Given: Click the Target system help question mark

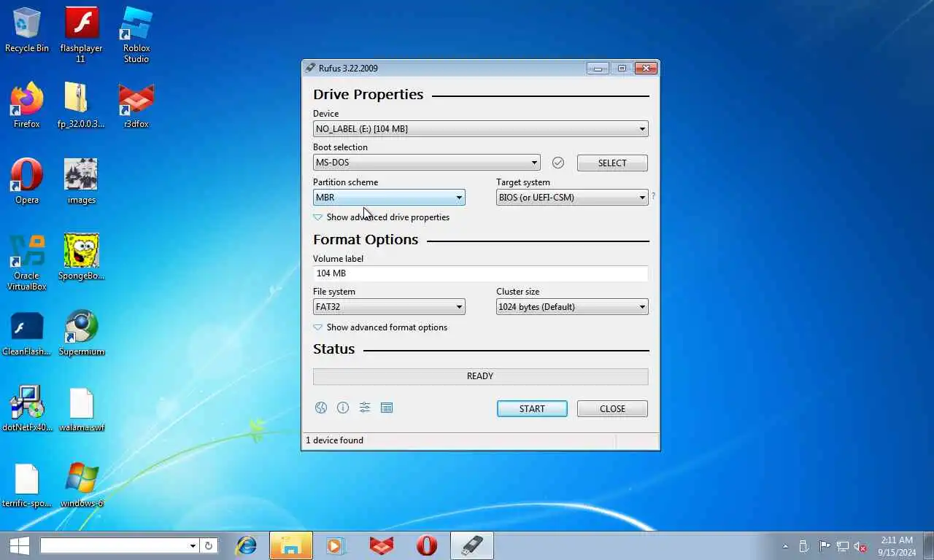Looking at the screenshot, I should 653,196.
